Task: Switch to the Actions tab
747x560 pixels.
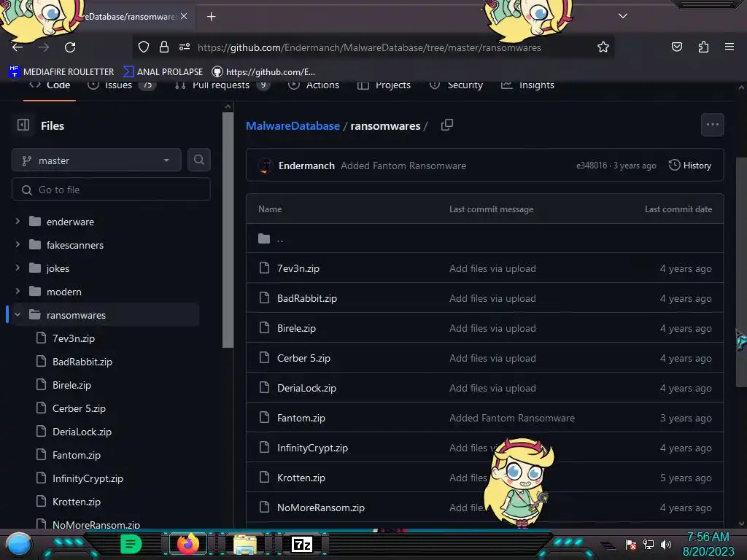Action: coord(314,85)
